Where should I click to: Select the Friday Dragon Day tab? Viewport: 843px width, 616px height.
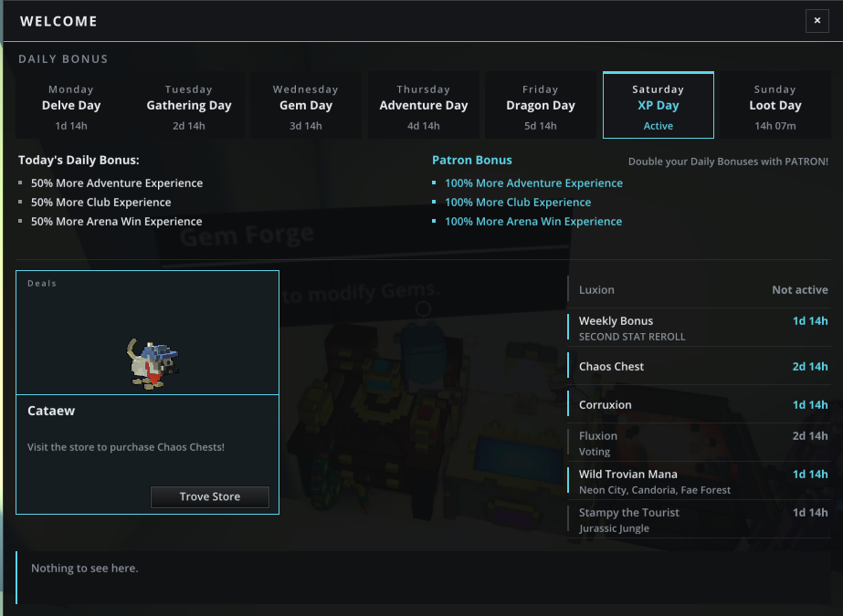[541, 106]
